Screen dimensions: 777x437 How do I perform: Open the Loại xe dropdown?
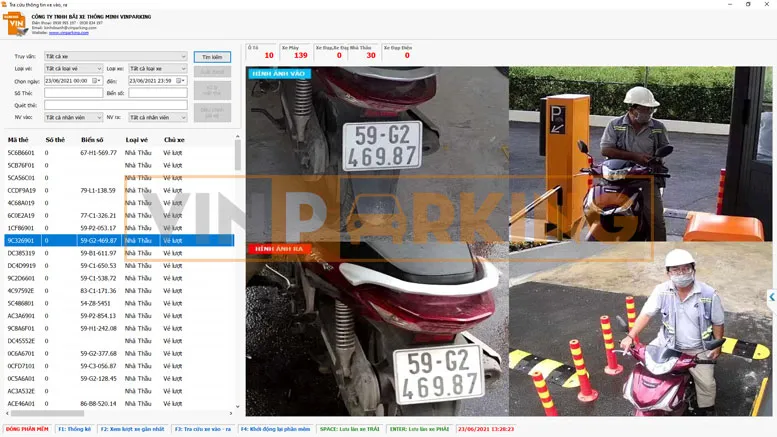point(183,69)
